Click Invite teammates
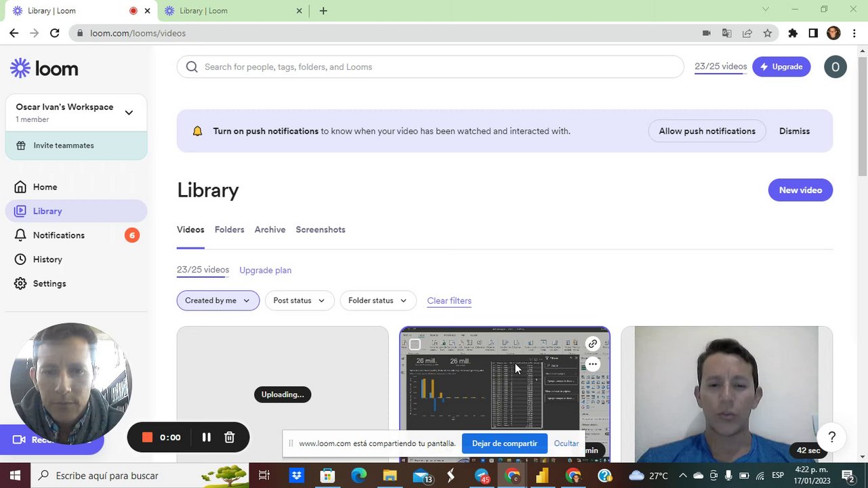The image size is (868, 488). pos(76,146)
